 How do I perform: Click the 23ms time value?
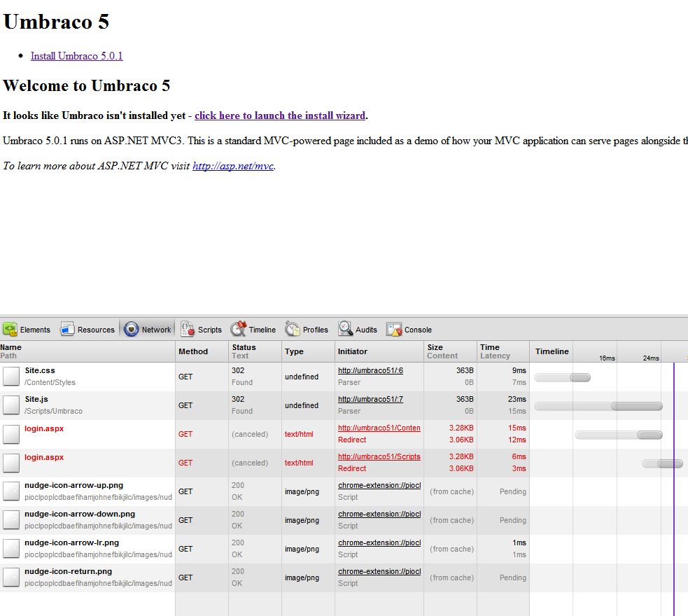(517, 399)
